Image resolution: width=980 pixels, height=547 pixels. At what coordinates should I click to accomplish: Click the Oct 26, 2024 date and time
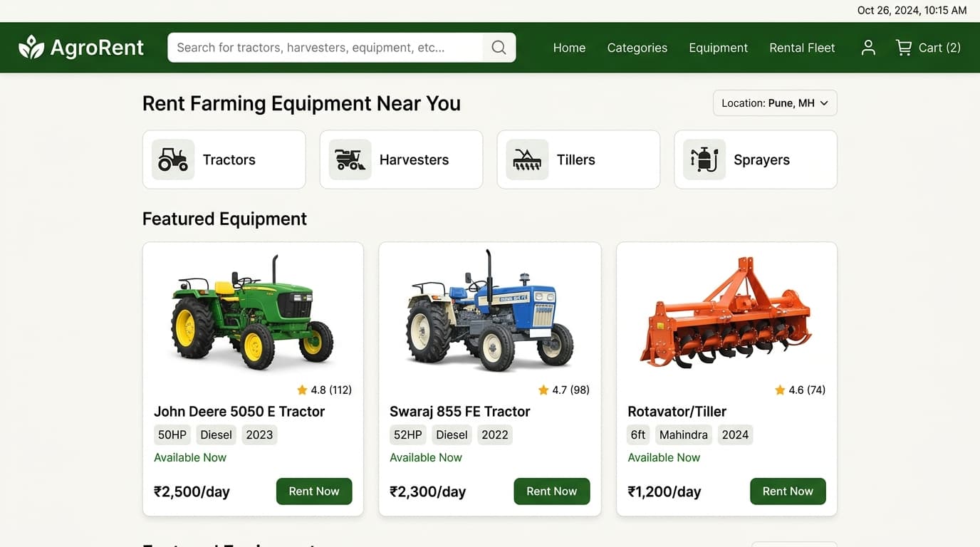point(912,10)
